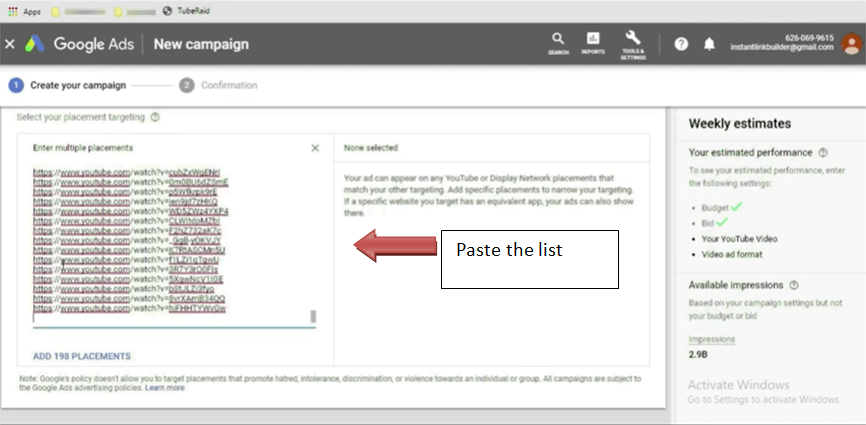
Task: Click the Weekly estimates heading
Action: coord(740,124)
